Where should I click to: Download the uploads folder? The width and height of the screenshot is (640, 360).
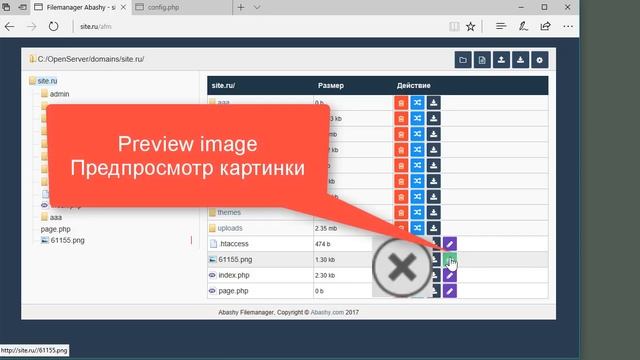coord(433,228)
